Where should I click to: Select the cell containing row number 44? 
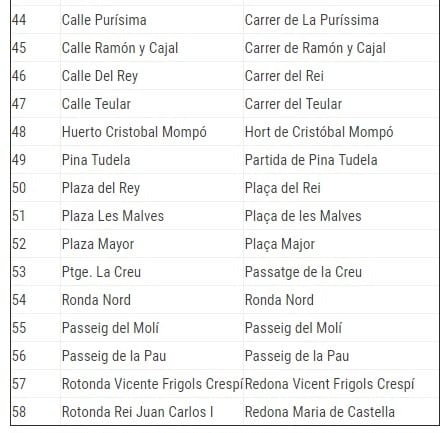tap(36, 20)
